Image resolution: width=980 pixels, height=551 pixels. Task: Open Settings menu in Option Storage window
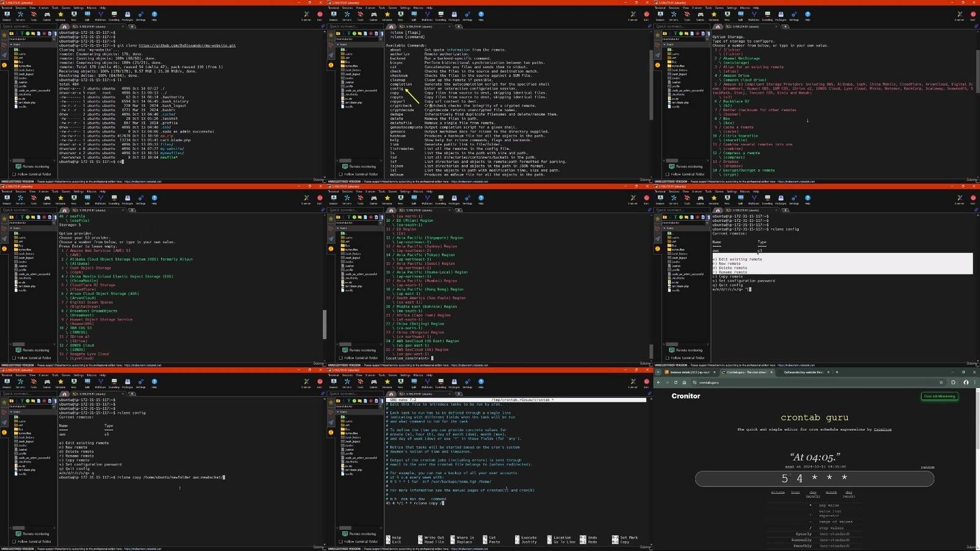[x=731, y=8]
